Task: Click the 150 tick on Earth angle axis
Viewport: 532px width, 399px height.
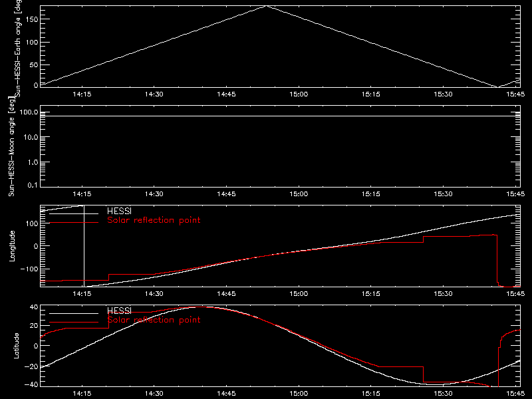Action: 32,19
